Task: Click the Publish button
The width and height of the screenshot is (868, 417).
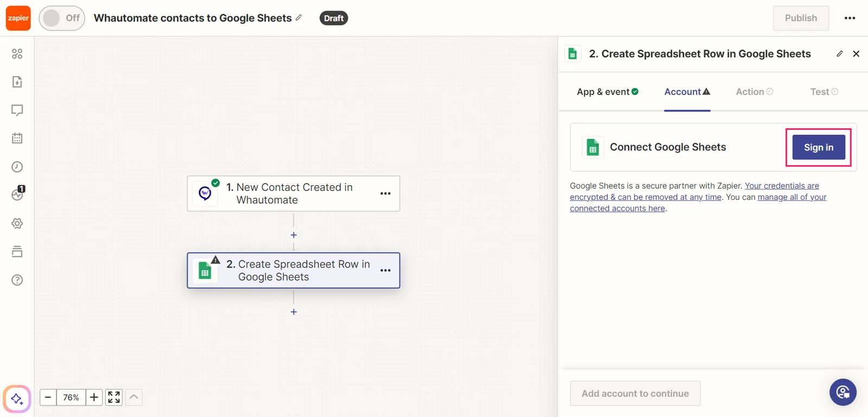Action: click(801, 18)
